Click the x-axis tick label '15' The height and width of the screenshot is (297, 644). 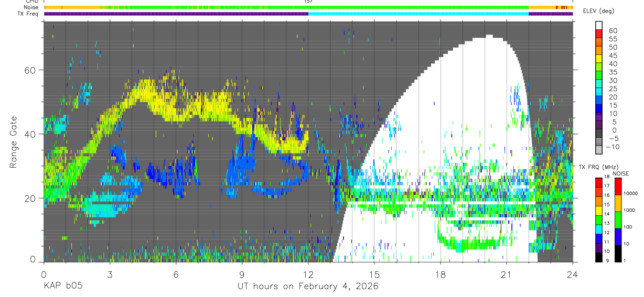coord(374,274)
